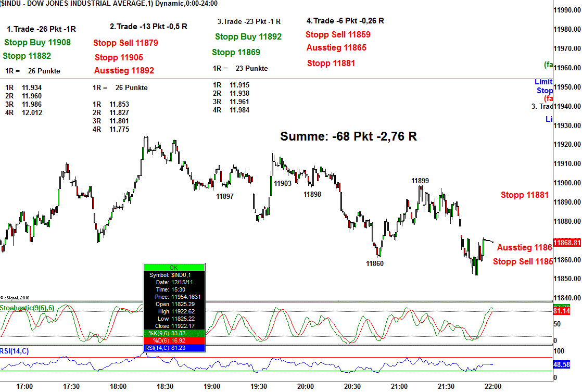The height and width of the screenshot is (392, 582).
Task: Click the 11860 swing low price label
Action: pos(375,263)
